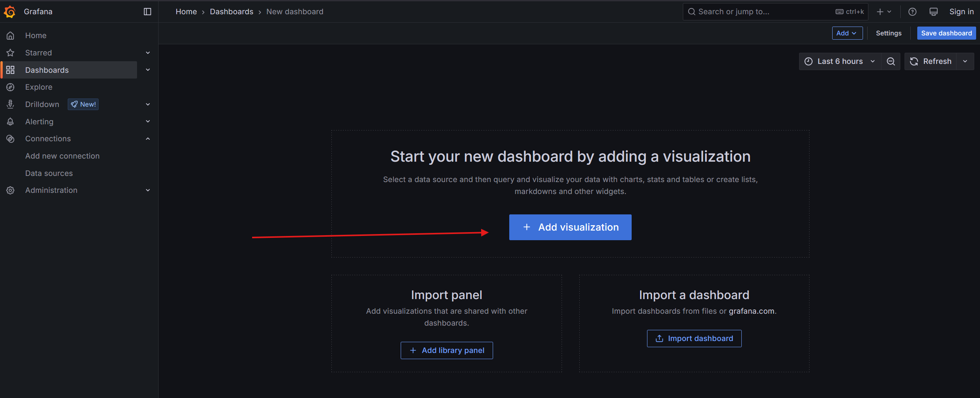
Task: Collapse the Connections section chevron
Action: pyautogui.click(x=148, y=139)
